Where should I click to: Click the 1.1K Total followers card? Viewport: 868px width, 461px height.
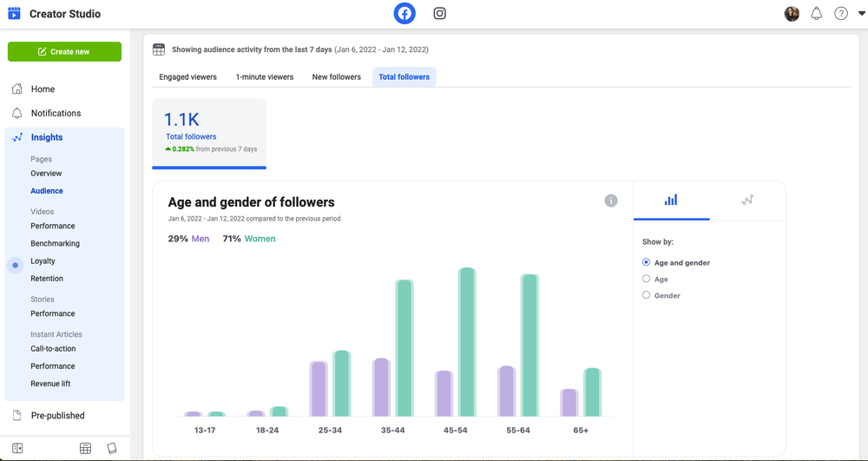(x=209, y=133)
